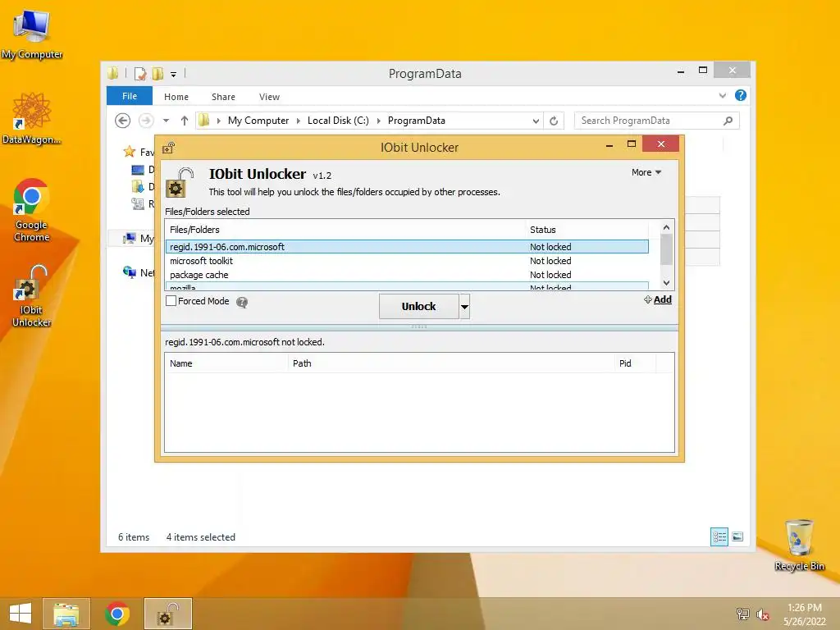
Task: Select the package cache row
Action: point(407,275)
